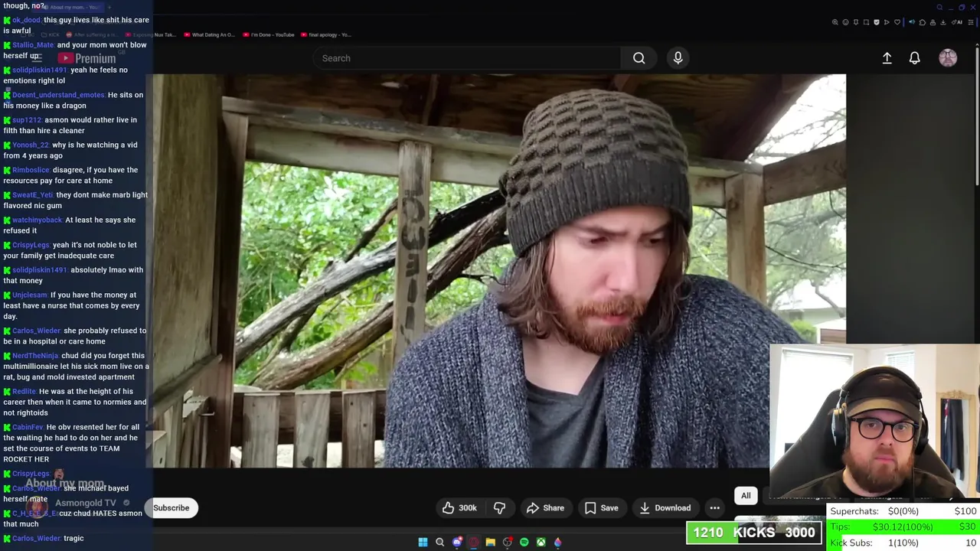The width and height of the screenshot is (980, 551).
Task: Focus the YouTube Search input field
Action: click(467, 58)
